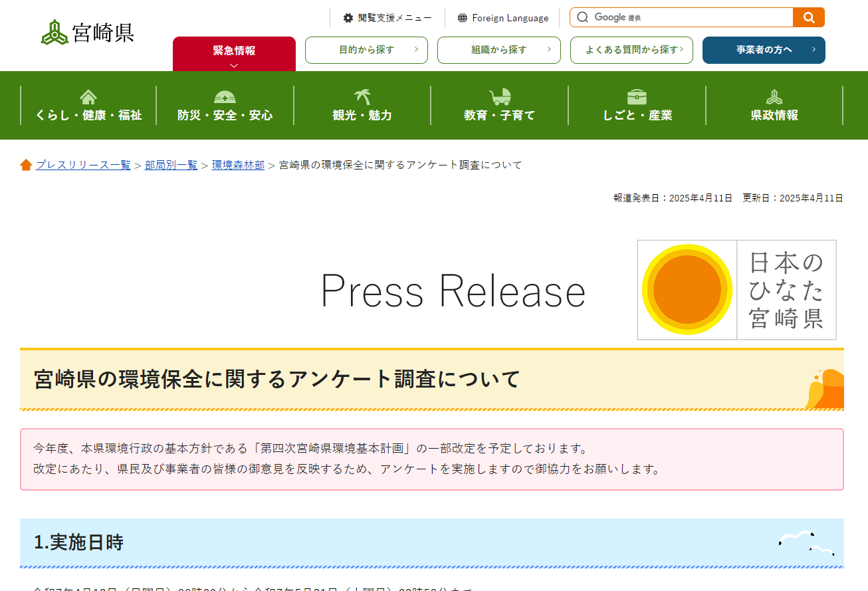Screen dimensions: 868x591
Task: Click the 事業者の方へ button
Action: coord(764,50)
